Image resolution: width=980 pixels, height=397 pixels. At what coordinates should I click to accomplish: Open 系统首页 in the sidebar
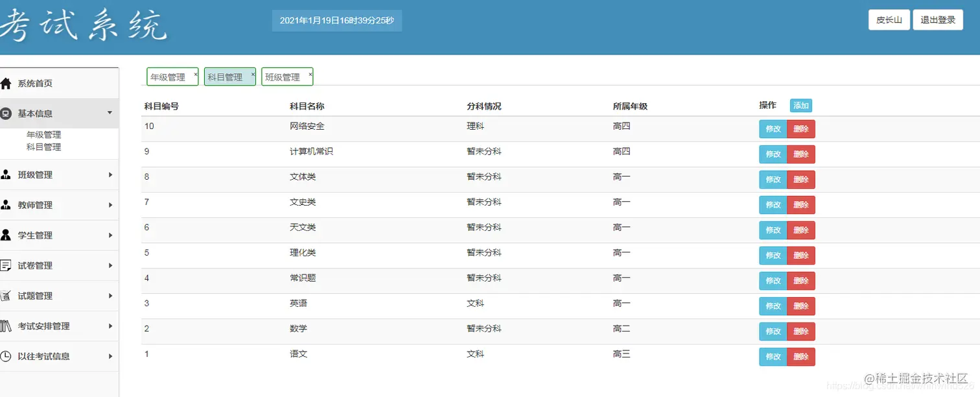click(35, 84)
